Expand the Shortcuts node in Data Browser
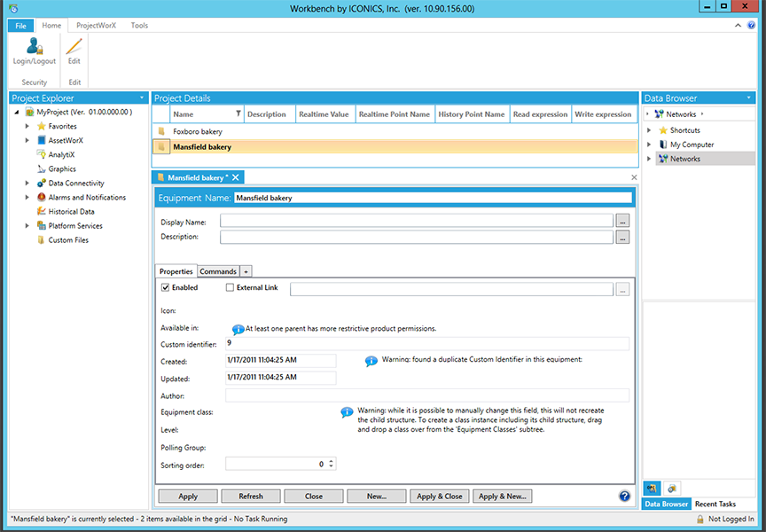Viewport: 766px width, 532px height. point(650,130)
